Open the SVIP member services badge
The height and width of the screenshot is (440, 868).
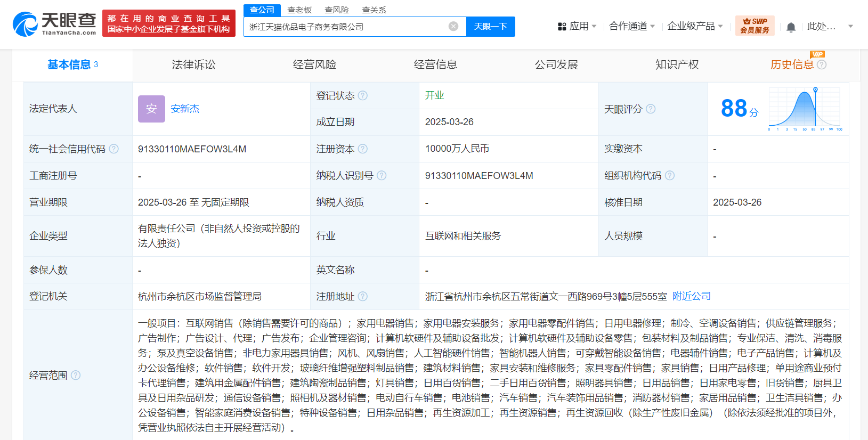tap(754, 26)
